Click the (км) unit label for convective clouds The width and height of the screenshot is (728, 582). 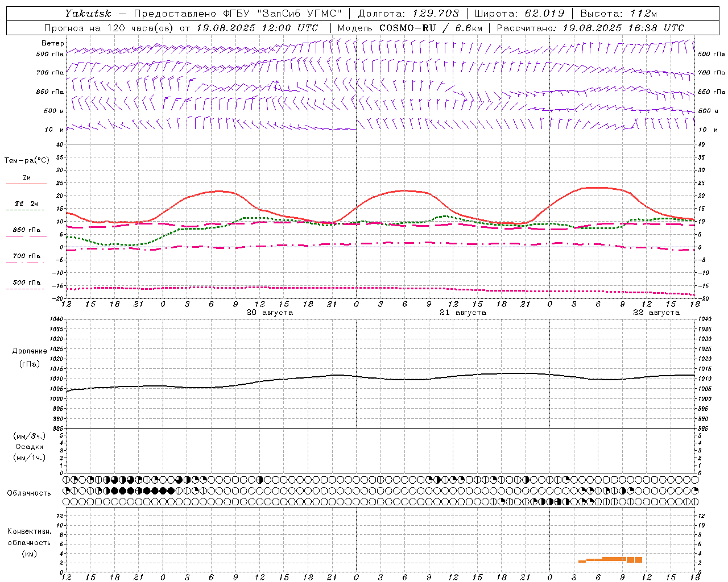coord(29,554)
